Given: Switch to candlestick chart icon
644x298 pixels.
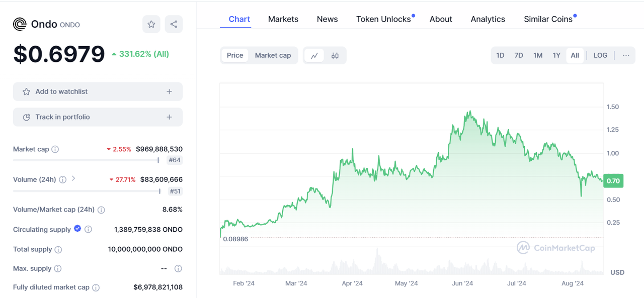Looking at the screenshot, I should click(335, 56).
